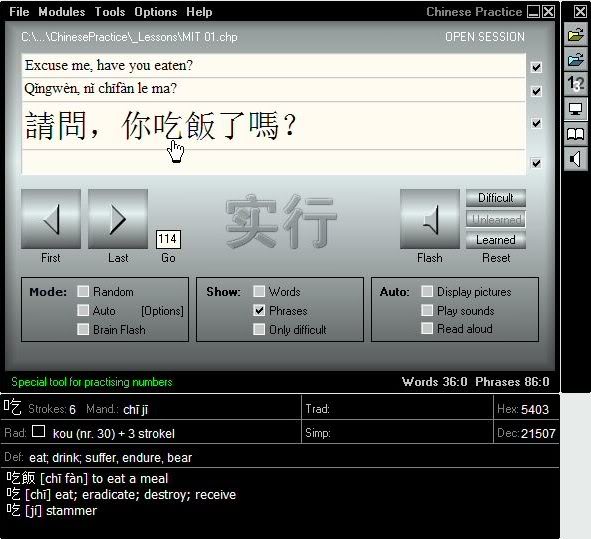Click dictionary entry '吃飯 [chī fàn] to eat a meal'
Viewport: 591px width, 539px height.
87,478
